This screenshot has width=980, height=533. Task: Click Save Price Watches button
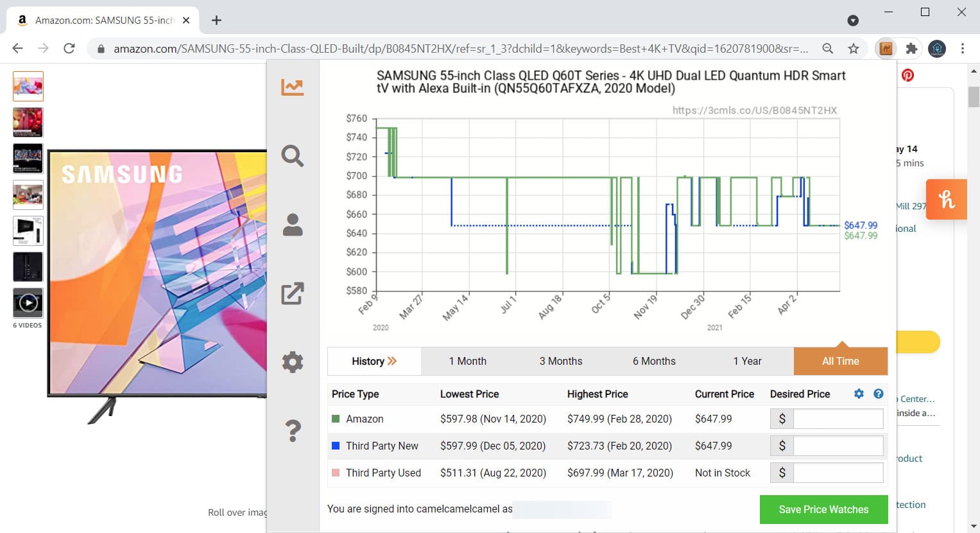click(823, 509)
